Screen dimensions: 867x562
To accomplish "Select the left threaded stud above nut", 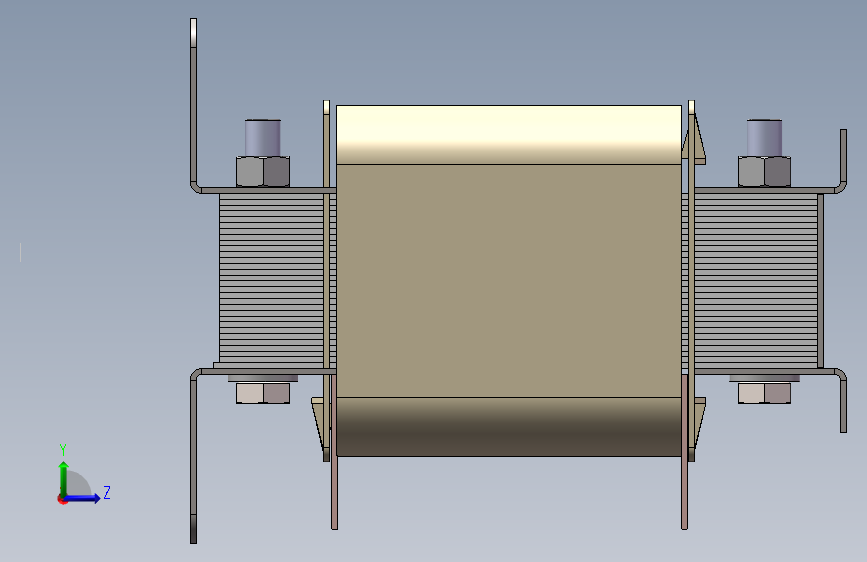I will (263, 138).
